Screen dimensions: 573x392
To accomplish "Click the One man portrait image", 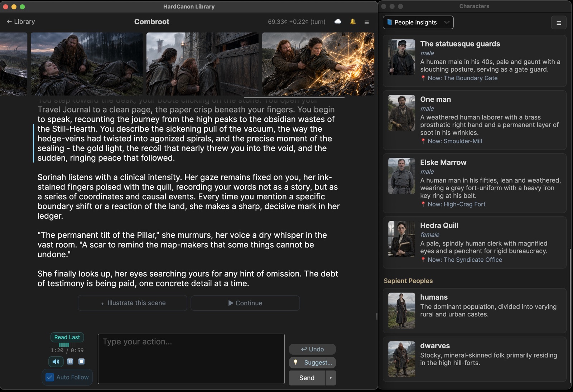I will pyautogui.click(x=402, y=113).
